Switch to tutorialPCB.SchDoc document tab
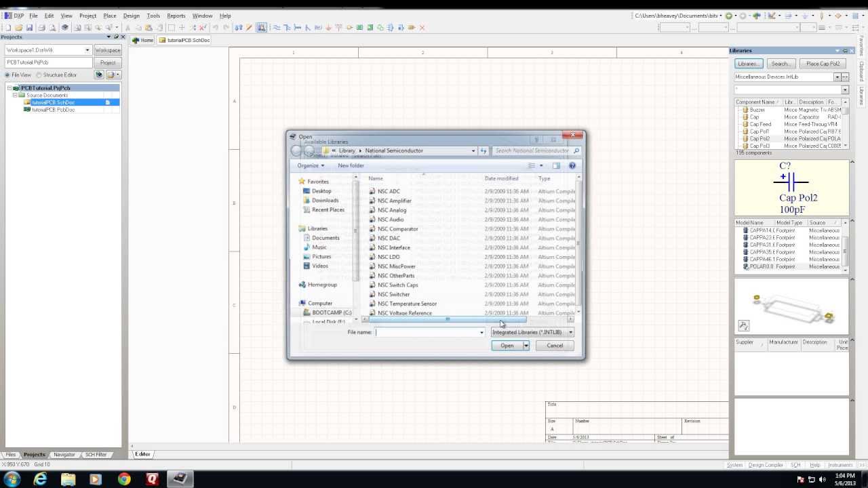The width and height of the screenshot is (868, 488). [x=184, y=41]
